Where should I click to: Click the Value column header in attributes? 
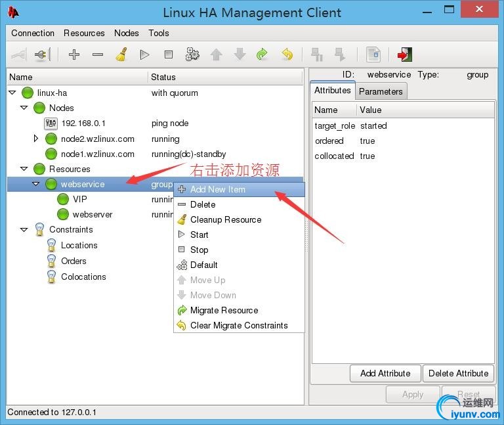click(x=425, y=110)
